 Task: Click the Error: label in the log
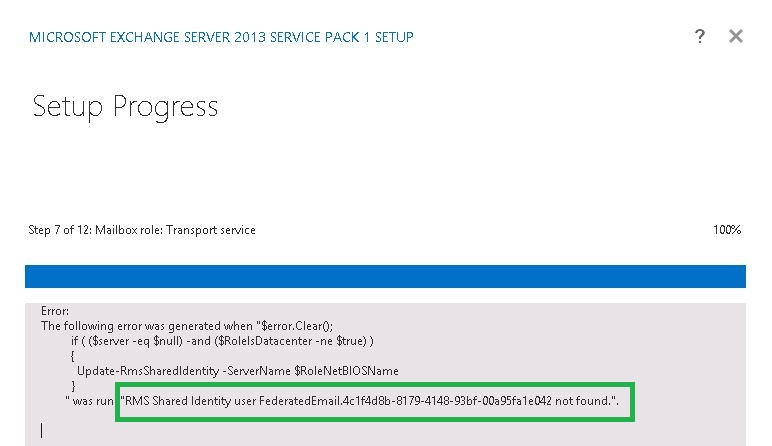[55, 311]
